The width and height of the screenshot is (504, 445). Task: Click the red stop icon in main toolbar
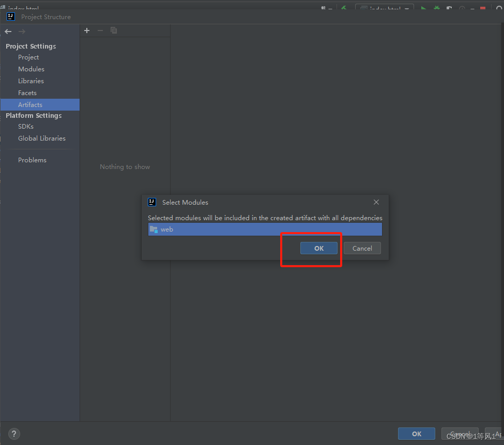482,8
